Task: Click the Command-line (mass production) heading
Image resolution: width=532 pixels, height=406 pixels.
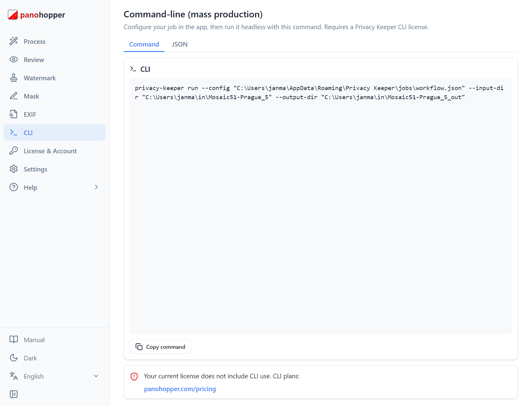Action: point(193,14)
